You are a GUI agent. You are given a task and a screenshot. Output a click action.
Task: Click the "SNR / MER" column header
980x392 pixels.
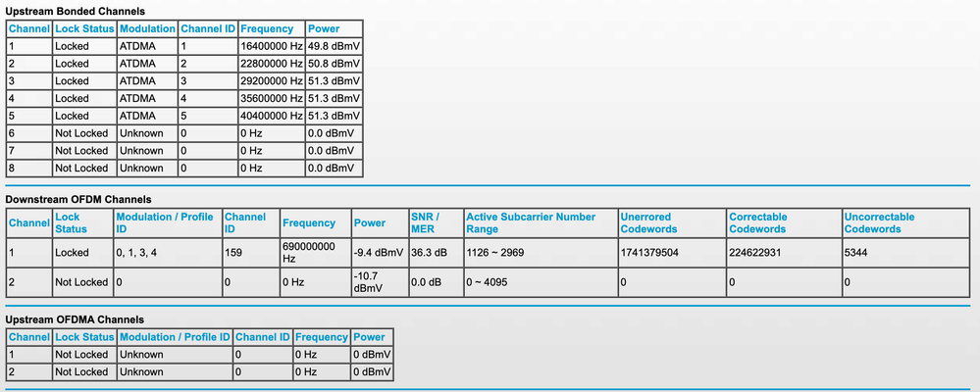coord(426,222)
